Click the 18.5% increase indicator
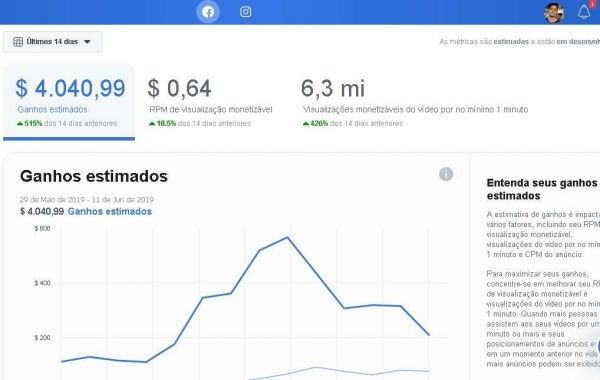Screen dimensions: 600x380 click(x=162, y=123)
